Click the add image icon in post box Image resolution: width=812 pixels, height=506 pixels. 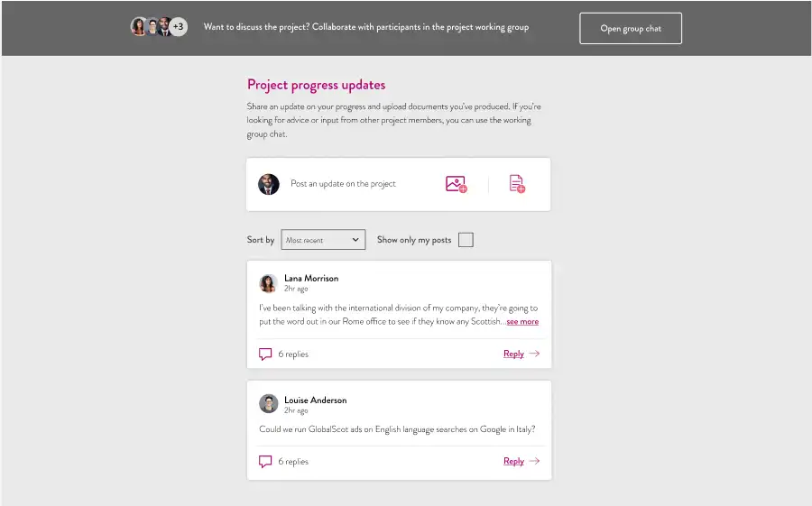click(457, 184)
